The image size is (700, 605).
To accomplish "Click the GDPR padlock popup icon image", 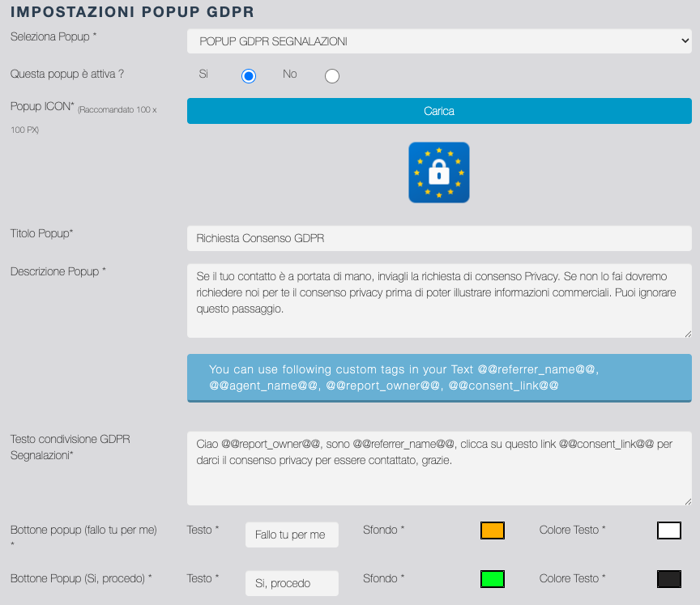I will tap(438, 173).
